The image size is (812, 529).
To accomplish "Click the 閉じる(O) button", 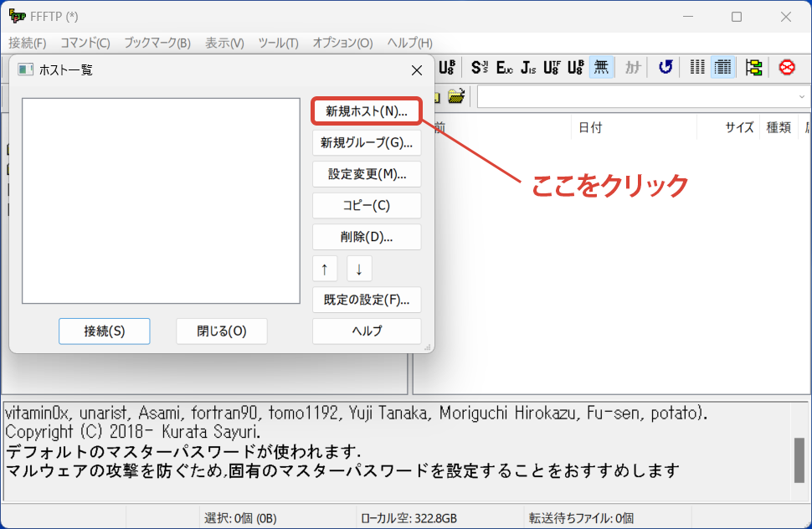I will (222, 331).
